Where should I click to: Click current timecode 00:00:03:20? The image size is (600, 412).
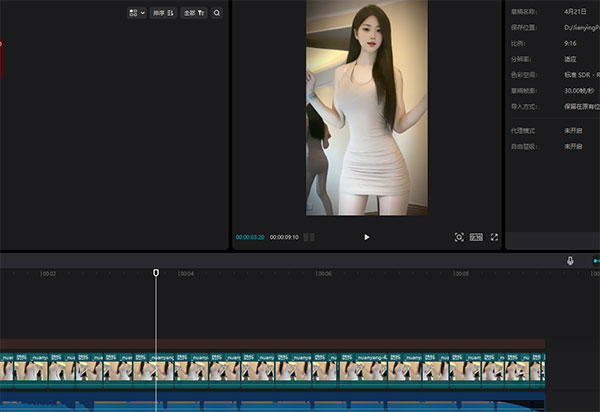coord(250,237)
